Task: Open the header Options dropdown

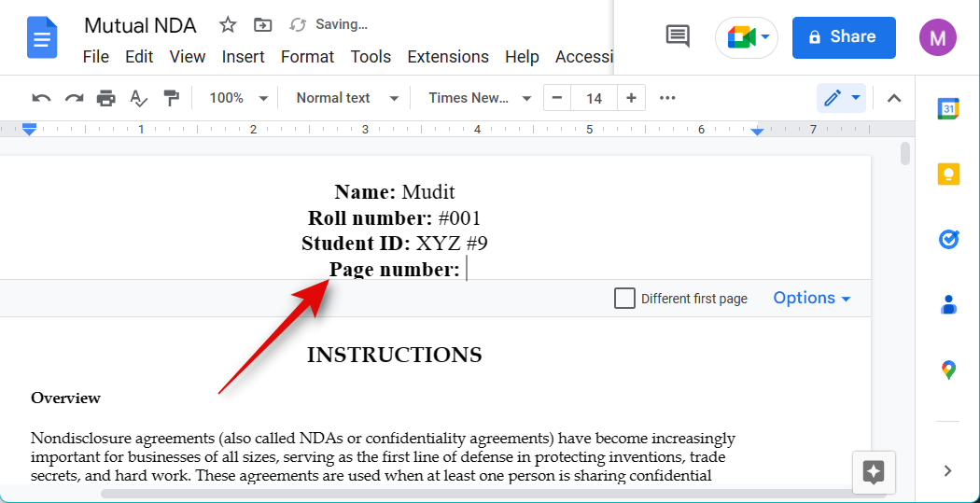Action: (811, 299)
